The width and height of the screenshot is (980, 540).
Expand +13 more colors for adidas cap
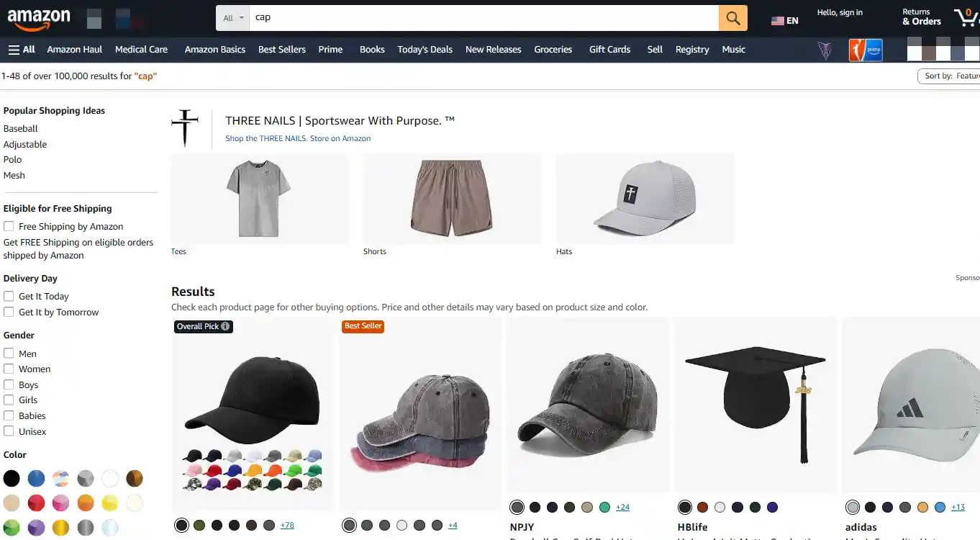958,507
